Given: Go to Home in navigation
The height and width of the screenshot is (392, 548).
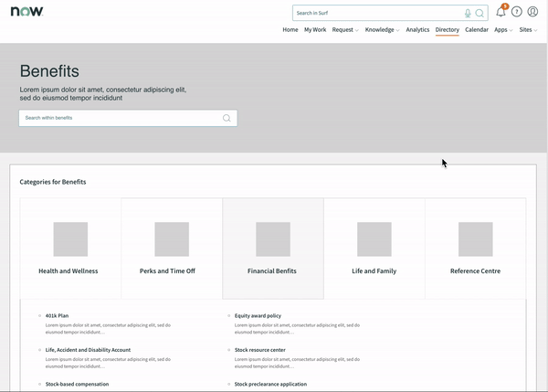Looking at the screenshot, I should click(x=290, y=30).
